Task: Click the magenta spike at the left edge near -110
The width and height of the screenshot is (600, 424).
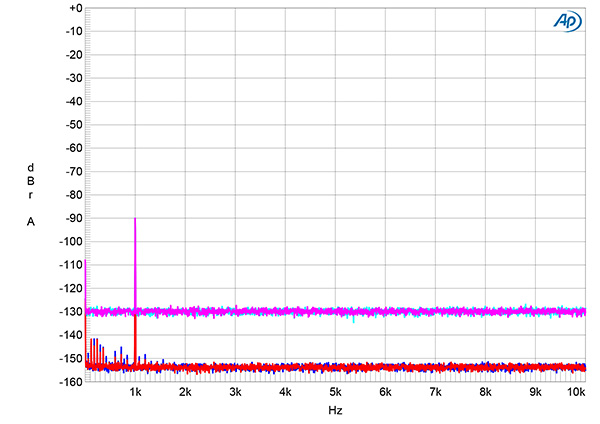Action: (85, 283)
